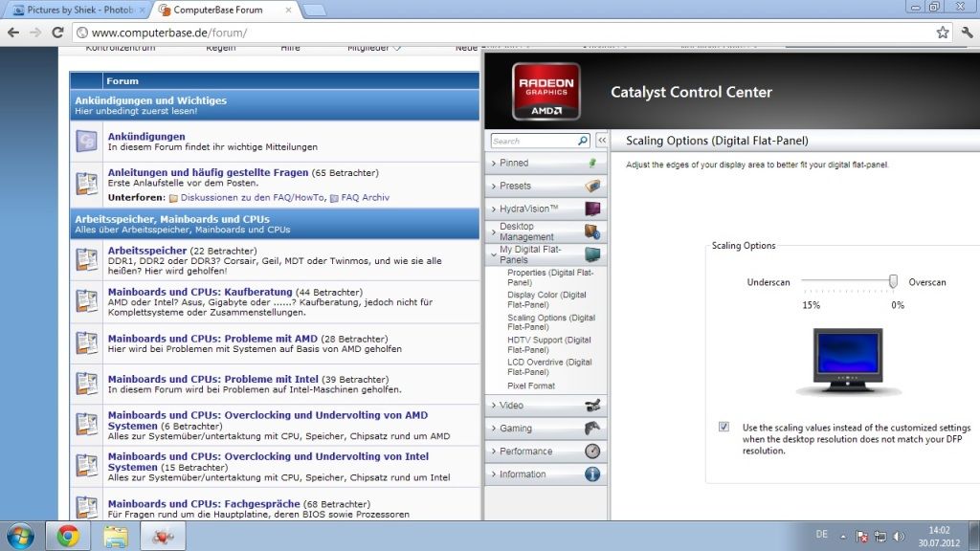Click the Kaufberatung forum icon
The height and width of the screenshot is (551, 980).
point(86,300)
